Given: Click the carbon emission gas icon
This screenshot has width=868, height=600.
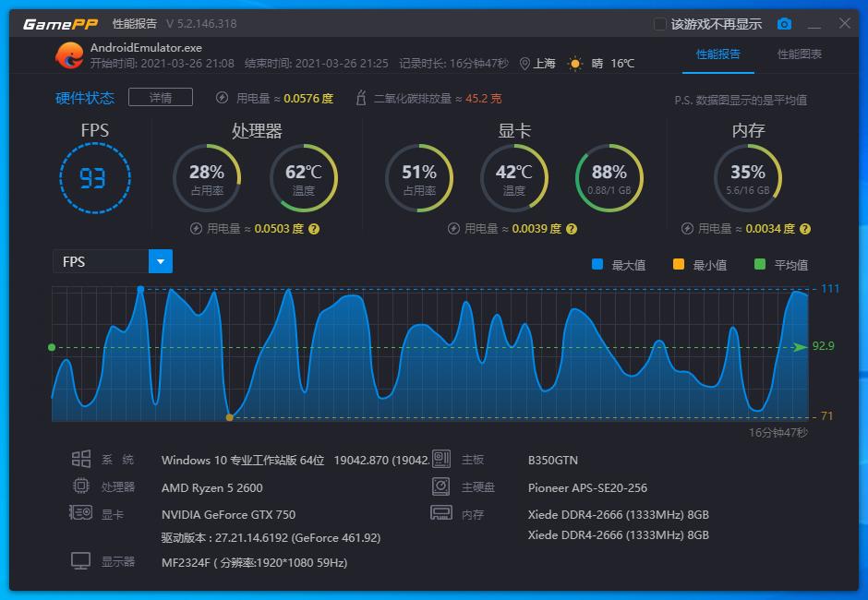Looking at the screenshot, I should click(360, 97).
